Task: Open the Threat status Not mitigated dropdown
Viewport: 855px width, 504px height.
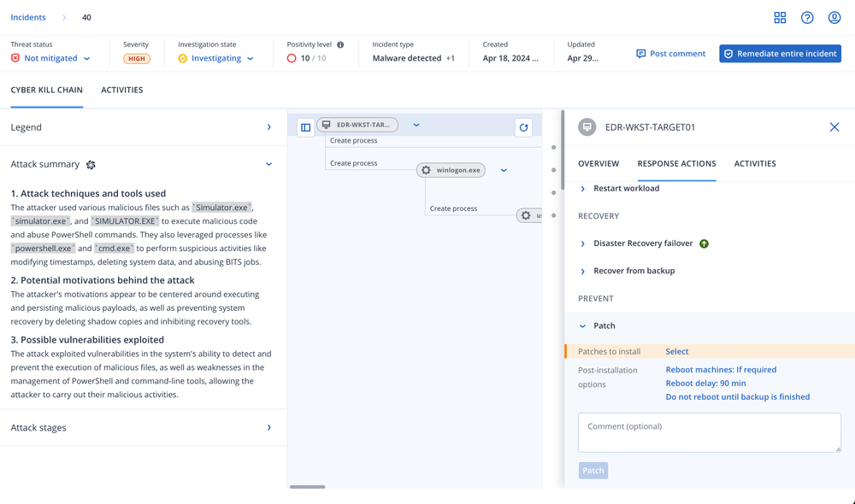Action: tap(50, 58)
